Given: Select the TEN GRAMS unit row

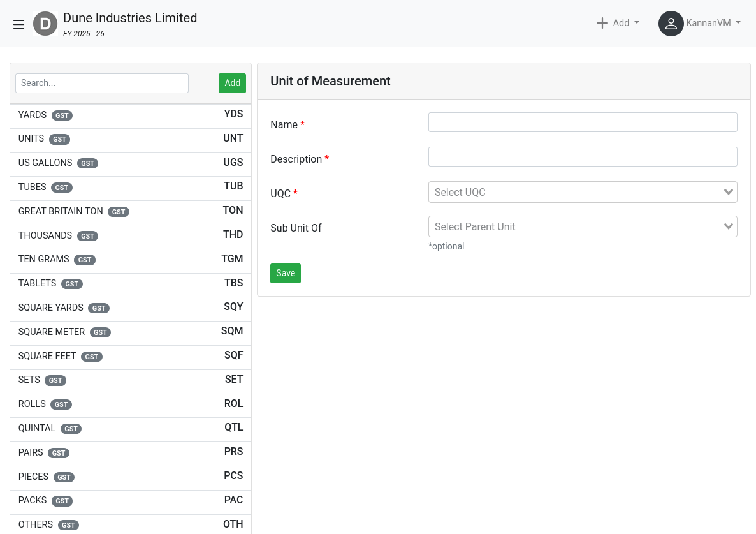Looking at the screenshot, I should pos(131,261).
